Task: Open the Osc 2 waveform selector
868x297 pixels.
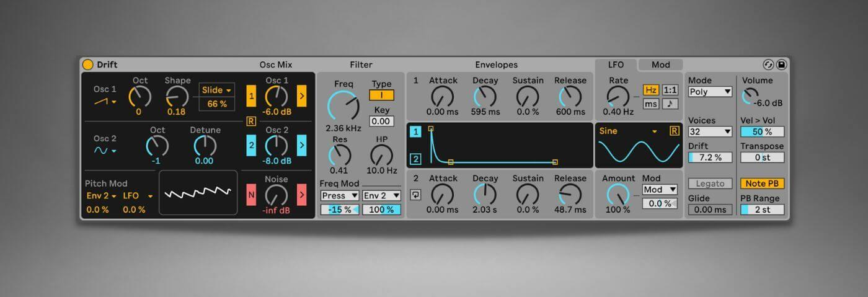Action: coord(105,150)
